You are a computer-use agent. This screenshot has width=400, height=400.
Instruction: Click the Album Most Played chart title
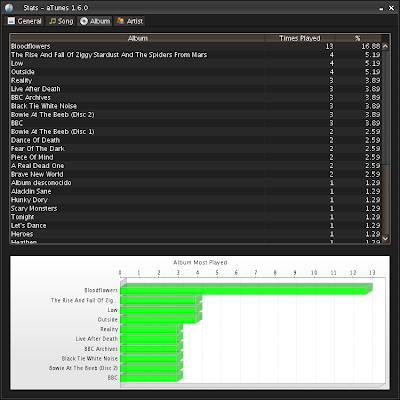[x=200, y=263]
